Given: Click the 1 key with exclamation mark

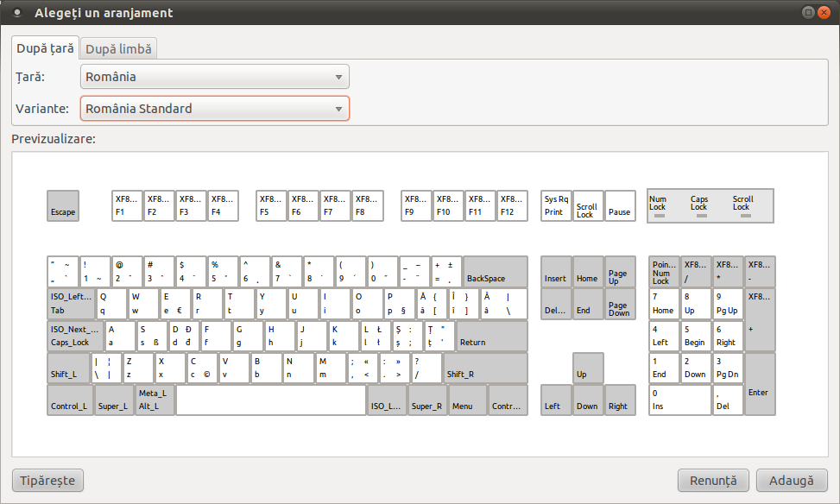Looking at the screenshot, I should point(95,272).
